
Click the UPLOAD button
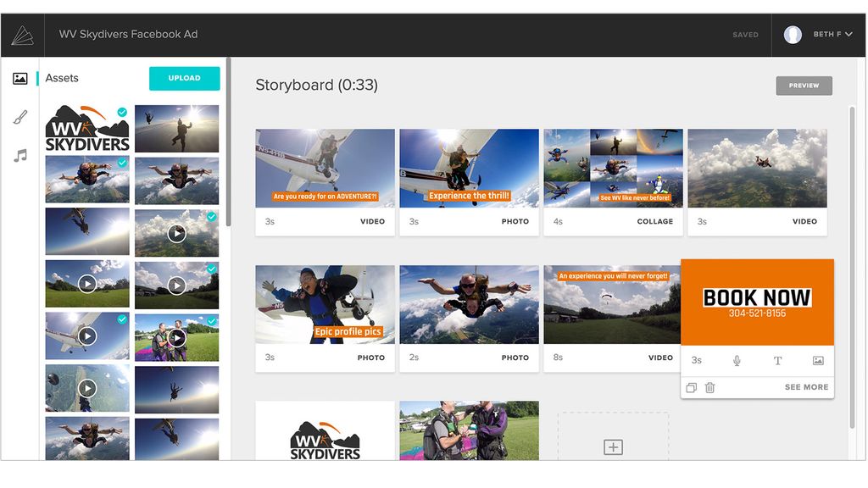(x=184, y=78)
